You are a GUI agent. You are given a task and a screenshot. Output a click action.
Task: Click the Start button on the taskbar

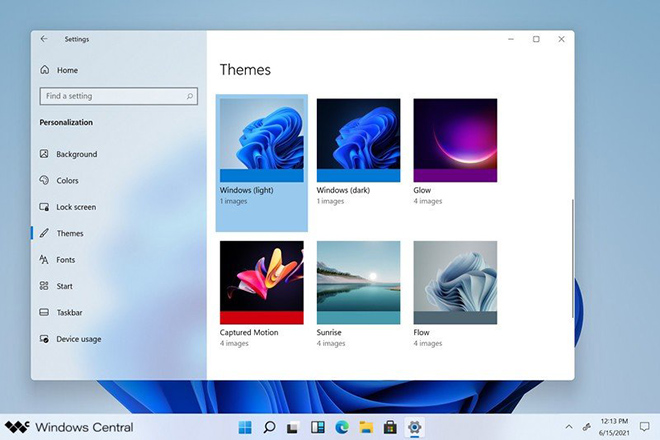245,427
